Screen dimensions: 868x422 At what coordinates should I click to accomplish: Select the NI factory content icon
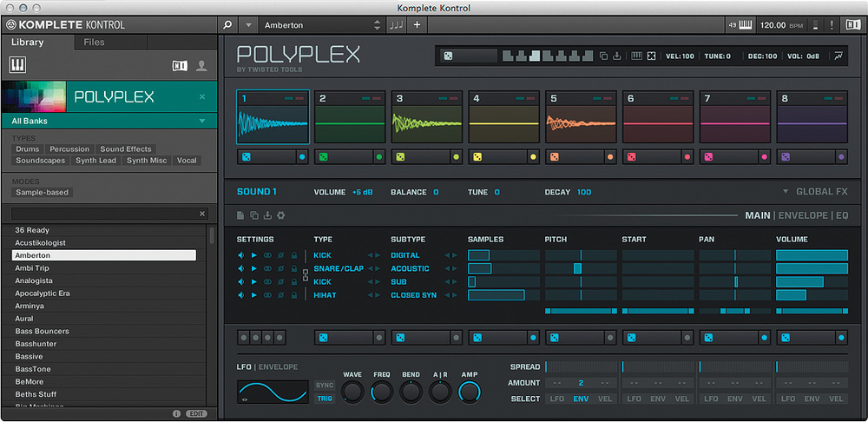180,66
